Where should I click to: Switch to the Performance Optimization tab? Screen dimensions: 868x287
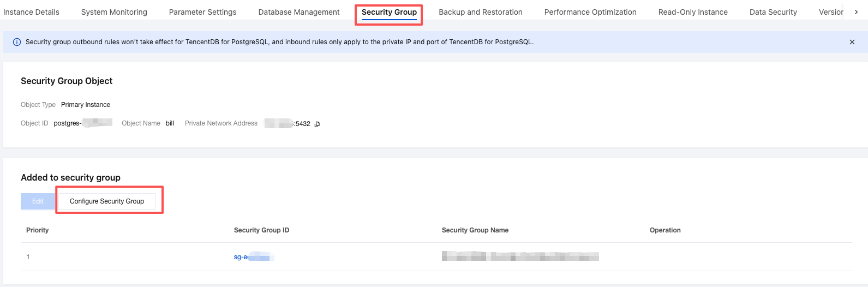(x=590, y=12)
